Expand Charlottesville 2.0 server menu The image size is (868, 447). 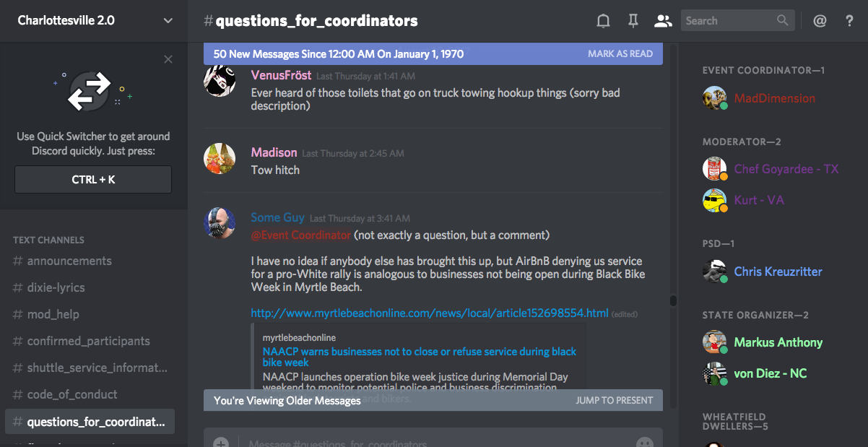coord(168,21)
